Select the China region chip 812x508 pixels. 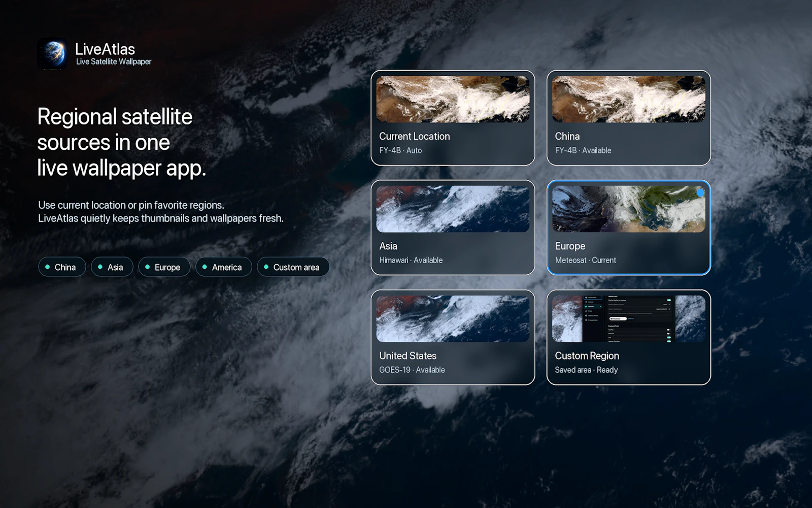[62, 267]
